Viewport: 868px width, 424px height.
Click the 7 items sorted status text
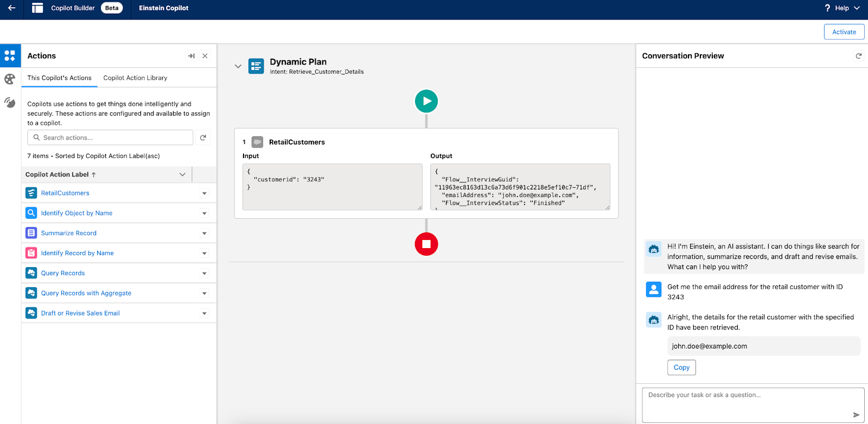coord(93,156)
